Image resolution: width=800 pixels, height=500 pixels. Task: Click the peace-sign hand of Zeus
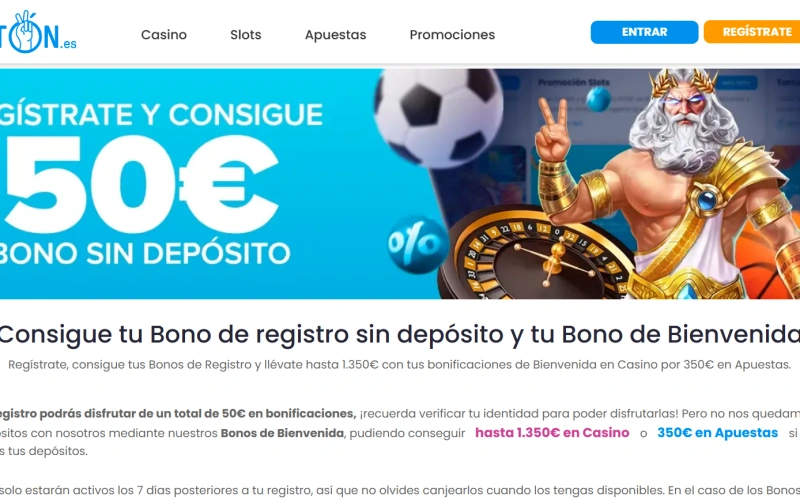pos(553,130)
